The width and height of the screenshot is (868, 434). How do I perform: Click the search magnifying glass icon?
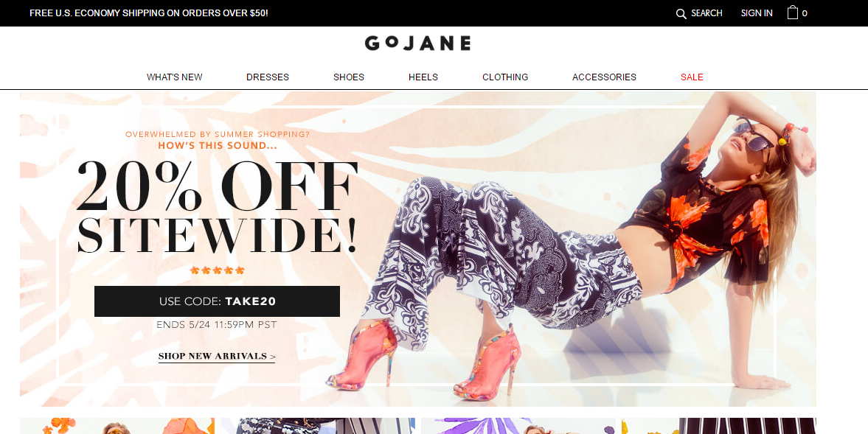pyautogui.click(x=681, y=13)
